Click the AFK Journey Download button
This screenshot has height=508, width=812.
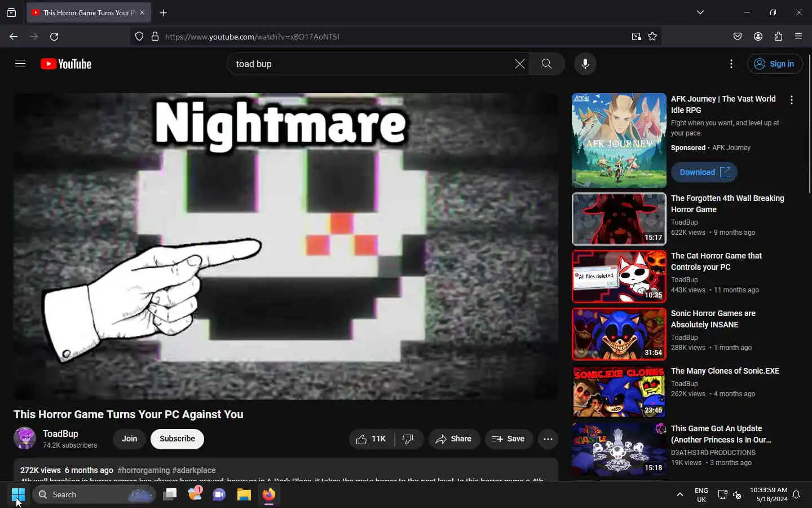704,172
